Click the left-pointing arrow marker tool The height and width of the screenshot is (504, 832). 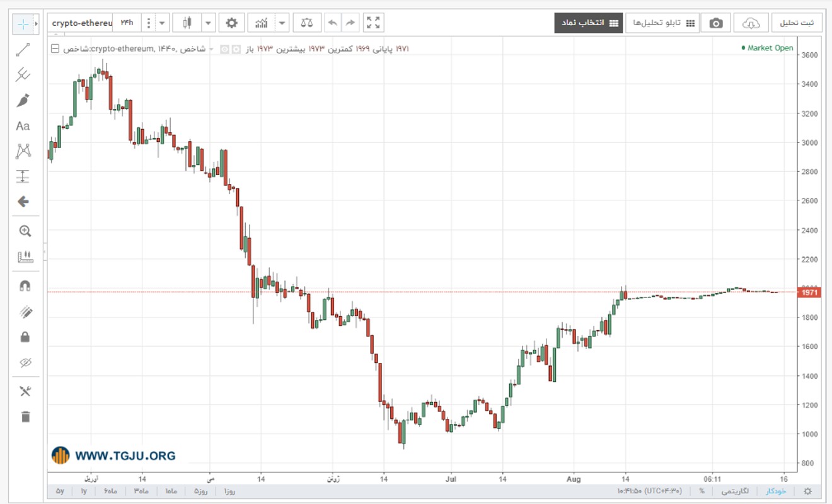click(x=23, y=202)
